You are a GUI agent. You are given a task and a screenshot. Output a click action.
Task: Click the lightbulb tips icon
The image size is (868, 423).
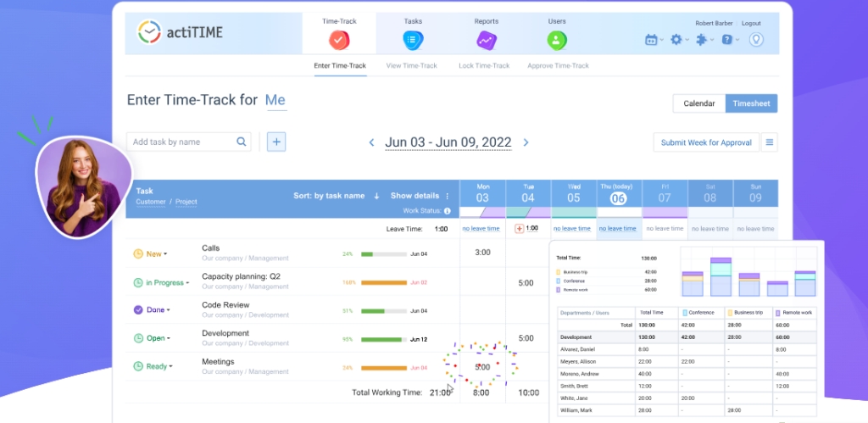(756, 40)
